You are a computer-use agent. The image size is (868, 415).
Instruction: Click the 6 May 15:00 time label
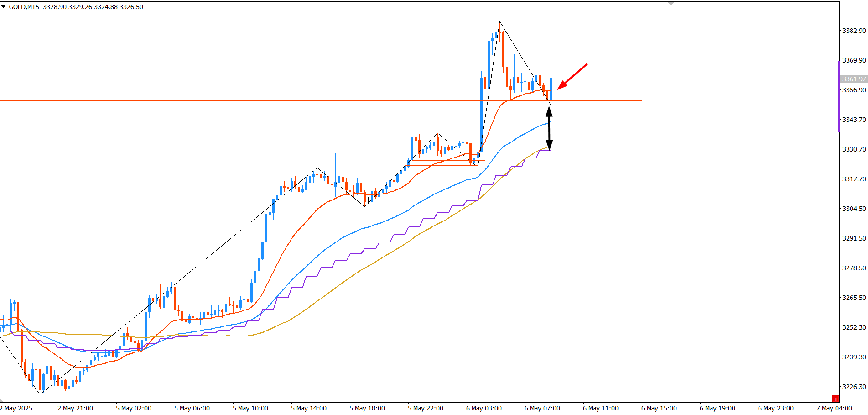(659, 408)
